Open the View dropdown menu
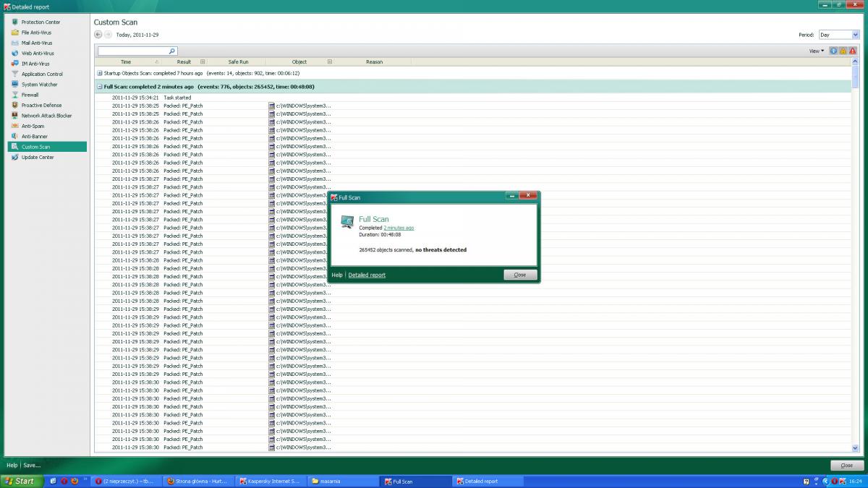 point(817,51)
